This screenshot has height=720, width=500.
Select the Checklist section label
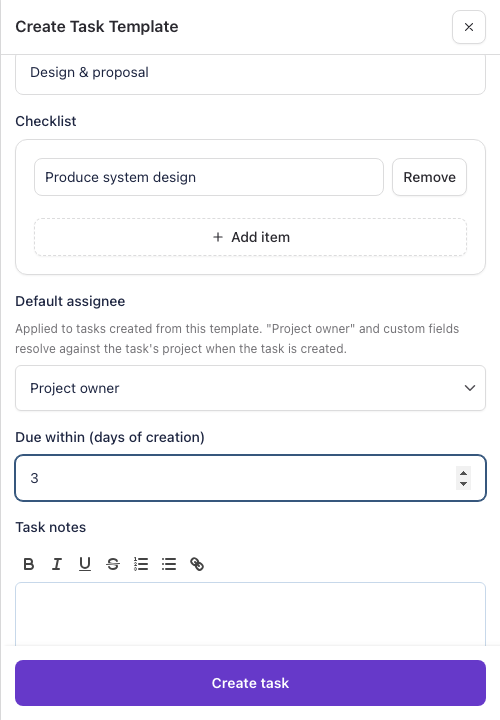tap(45, 121)
